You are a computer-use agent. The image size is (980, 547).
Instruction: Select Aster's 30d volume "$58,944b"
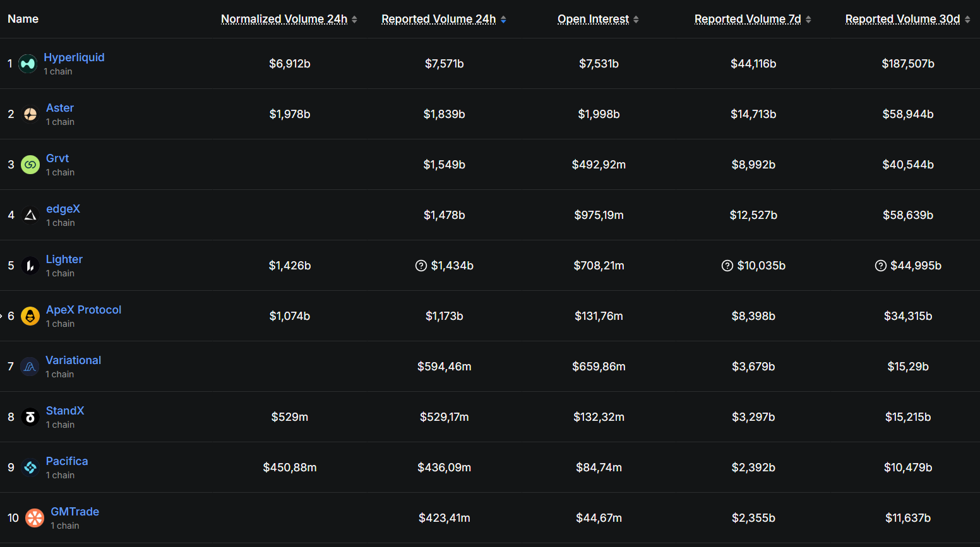coord(908,114)
